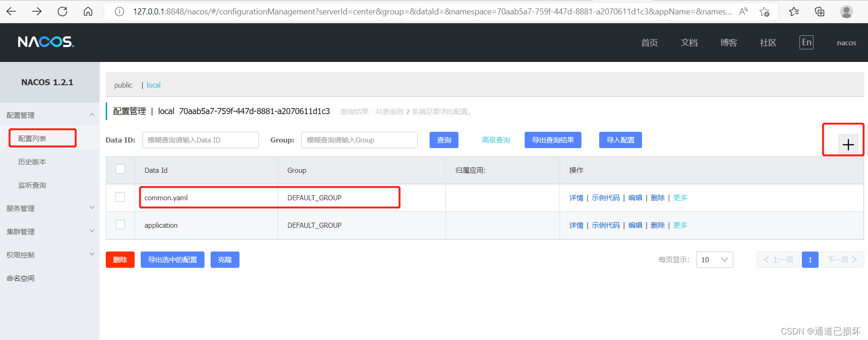Go to pagination page 1
The height and width of the screenshot is (340, 868).
coord(810,259)
